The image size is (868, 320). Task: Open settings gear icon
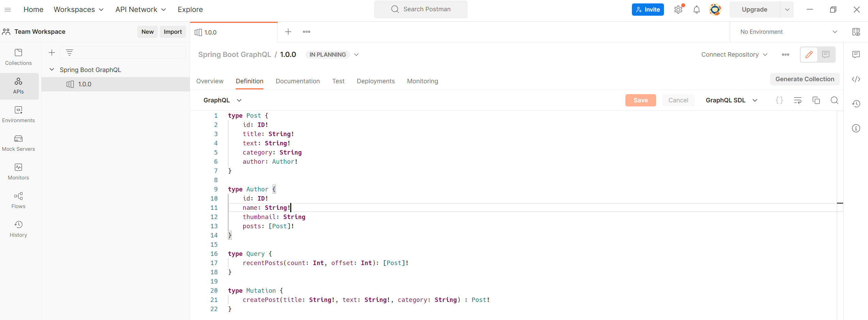point(678,10)
